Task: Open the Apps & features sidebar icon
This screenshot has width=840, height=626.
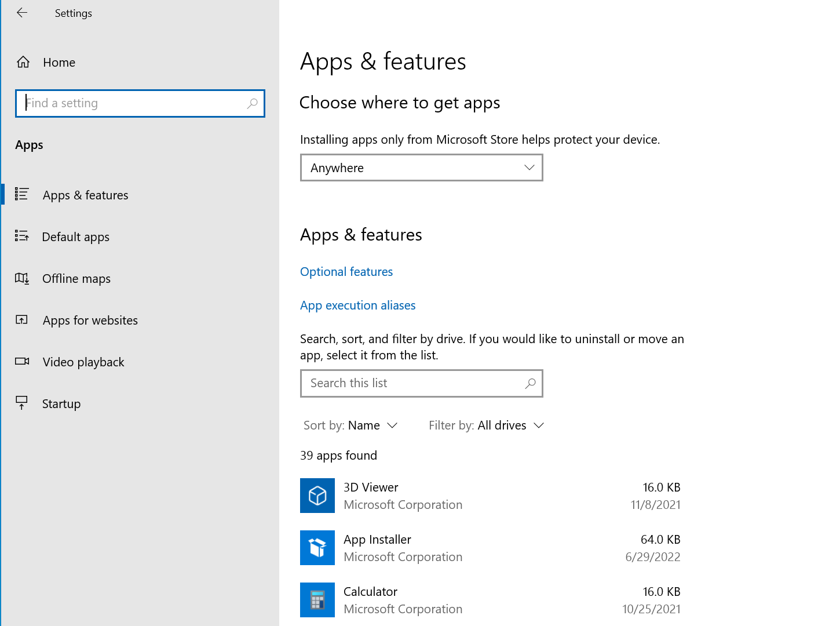Action: click(21, 194)
